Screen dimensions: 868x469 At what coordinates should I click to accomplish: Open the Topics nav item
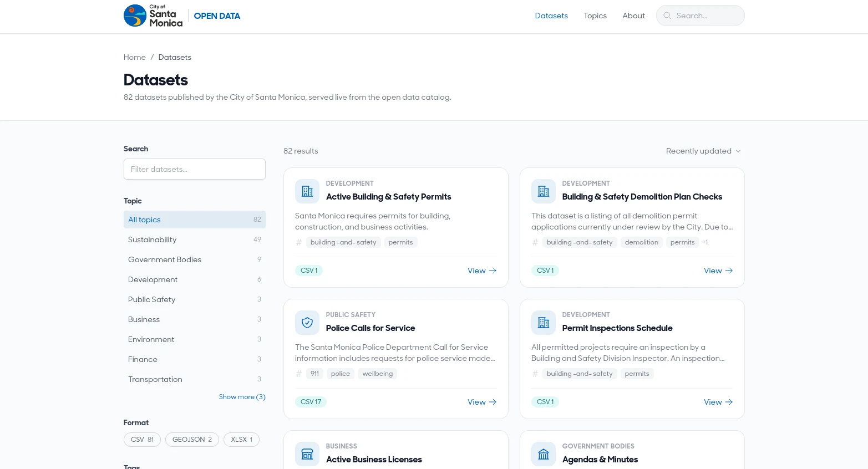[x=595, y=16]
